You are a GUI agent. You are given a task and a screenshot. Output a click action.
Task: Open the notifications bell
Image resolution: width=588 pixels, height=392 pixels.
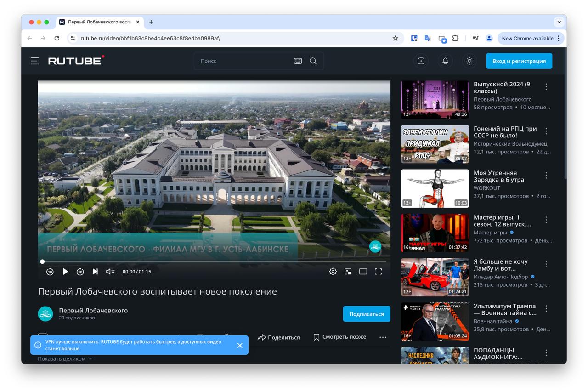(x=445, y=61)
